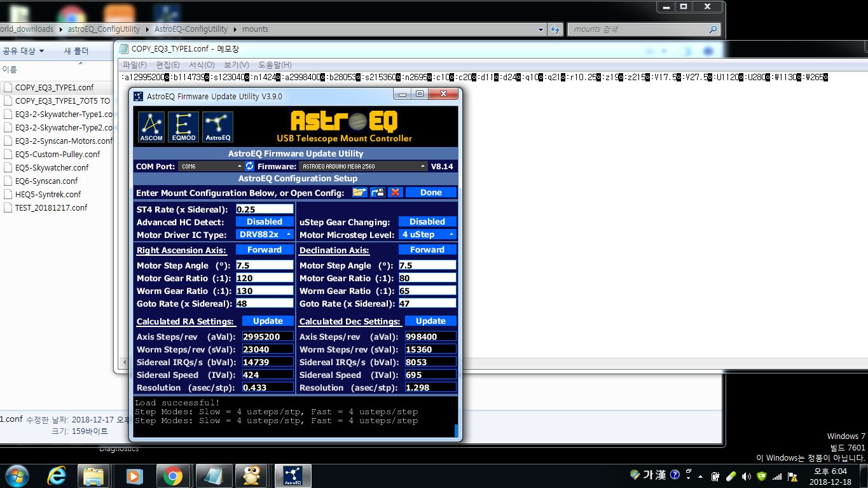The width and height of the screenshot is (868, 488).
Task: Refresh the Explorer folder view
Action: (555, 29)
